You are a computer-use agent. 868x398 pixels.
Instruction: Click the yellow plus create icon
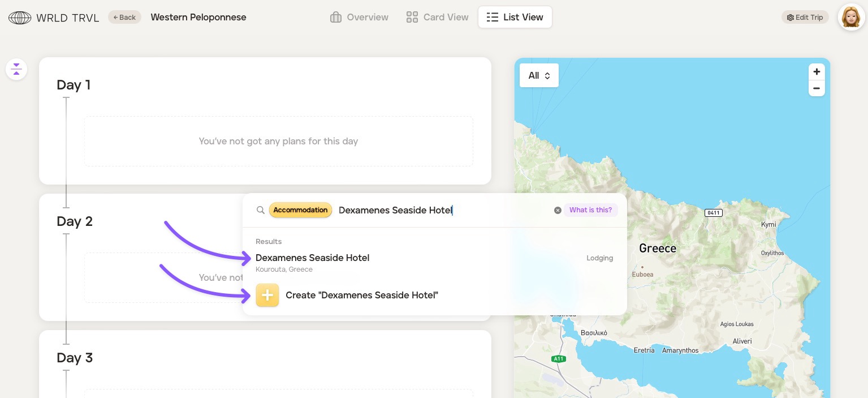267,295
